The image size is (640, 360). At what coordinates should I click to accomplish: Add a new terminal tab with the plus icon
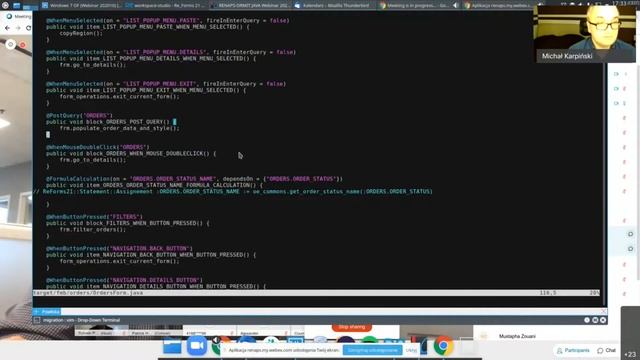tap(36, 312)
